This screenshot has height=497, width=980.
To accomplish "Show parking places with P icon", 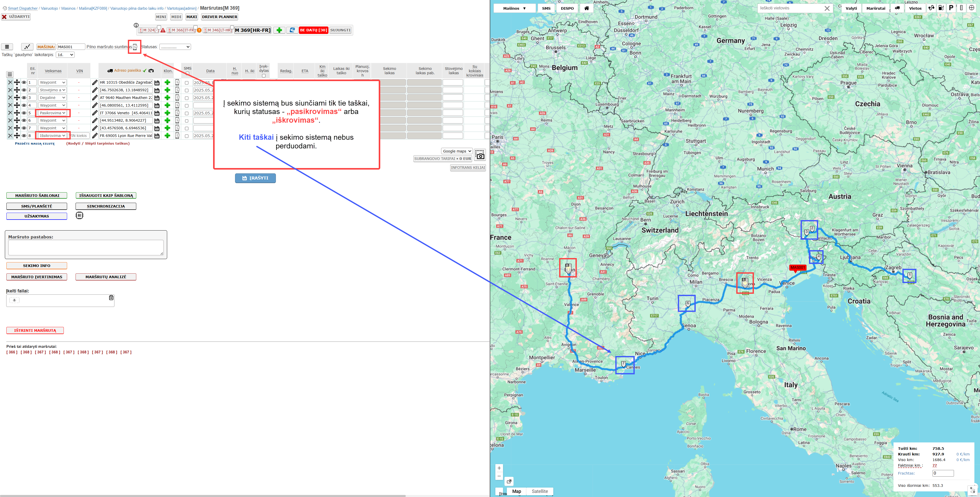I will point(951,8).
